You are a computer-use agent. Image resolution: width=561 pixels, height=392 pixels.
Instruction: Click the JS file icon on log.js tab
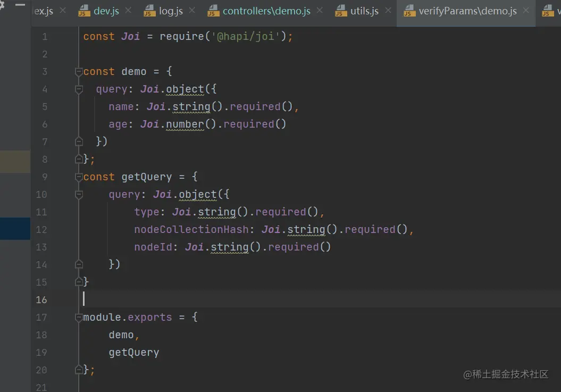click(149, 11)
